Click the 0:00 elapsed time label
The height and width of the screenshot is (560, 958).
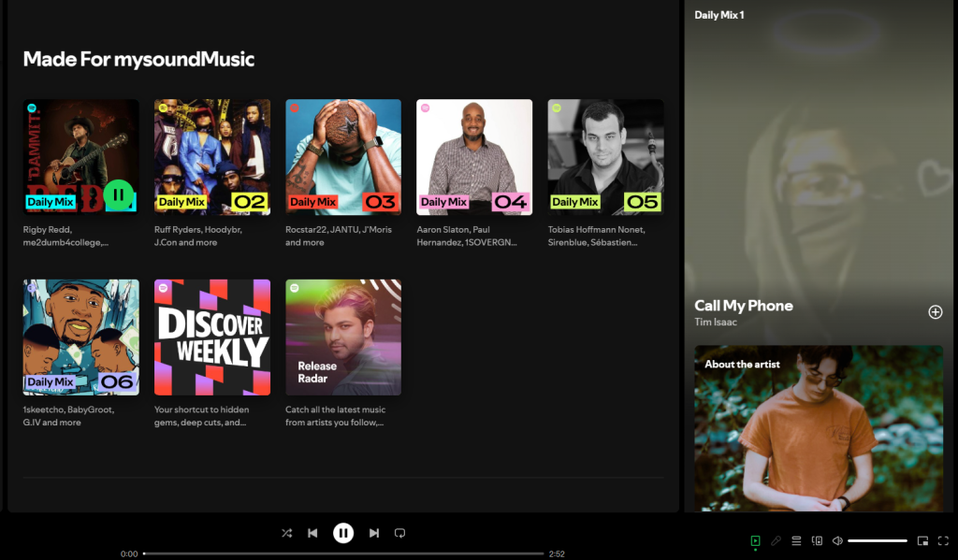[129, 553]
